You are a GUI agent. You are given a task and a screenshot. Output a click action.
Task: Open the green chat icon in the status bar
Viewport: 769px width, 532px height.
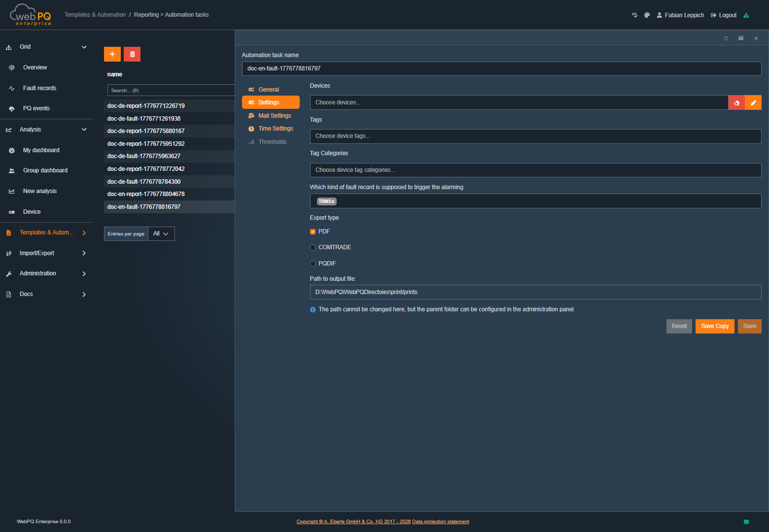(746, 521)
